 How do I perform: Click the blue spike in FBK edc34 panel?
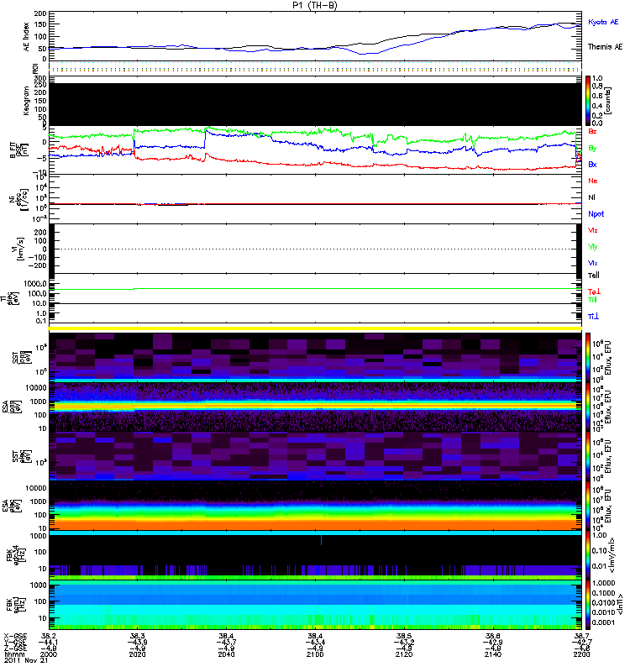[321, 540]
